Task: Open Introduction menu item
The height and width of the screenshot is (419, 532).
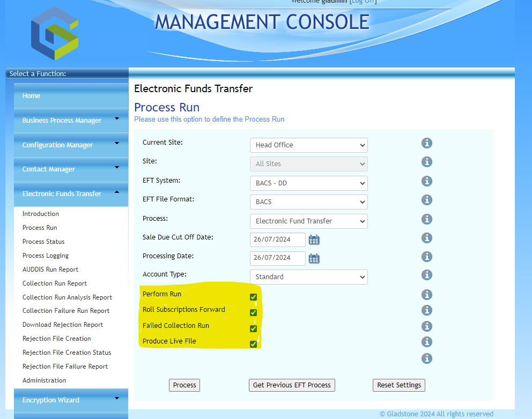Action: (x=41, y=214)
